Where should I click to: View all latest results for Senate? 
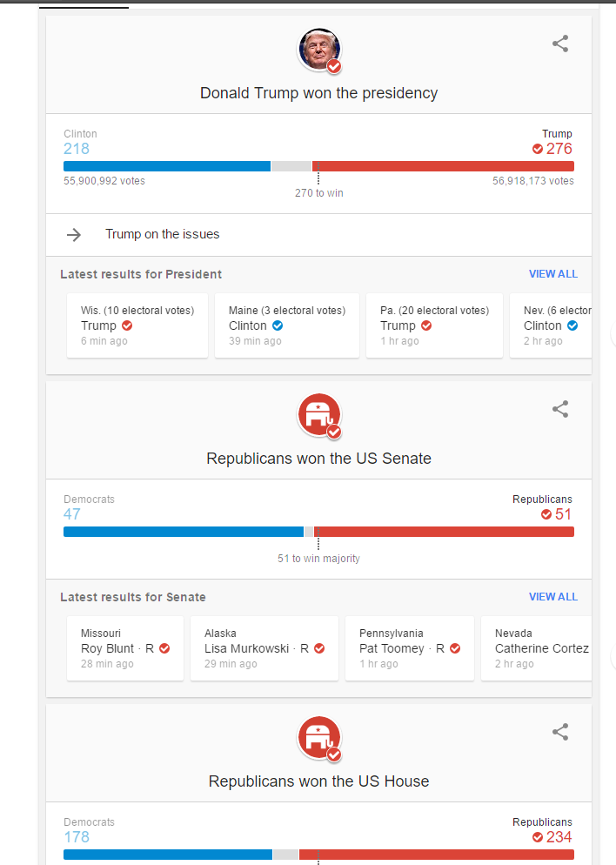coord(552,597)
